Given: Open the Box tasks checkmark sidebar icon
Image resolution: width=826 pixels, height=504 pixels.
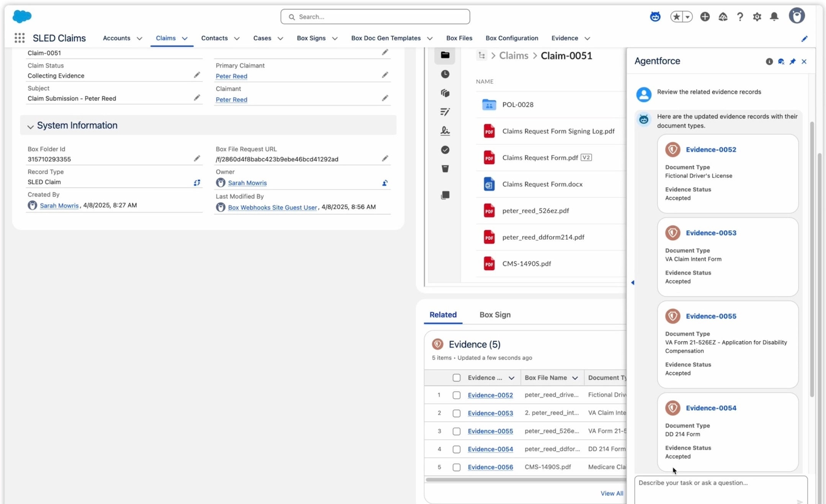Looking at the screenshot, I should (445, 150).
